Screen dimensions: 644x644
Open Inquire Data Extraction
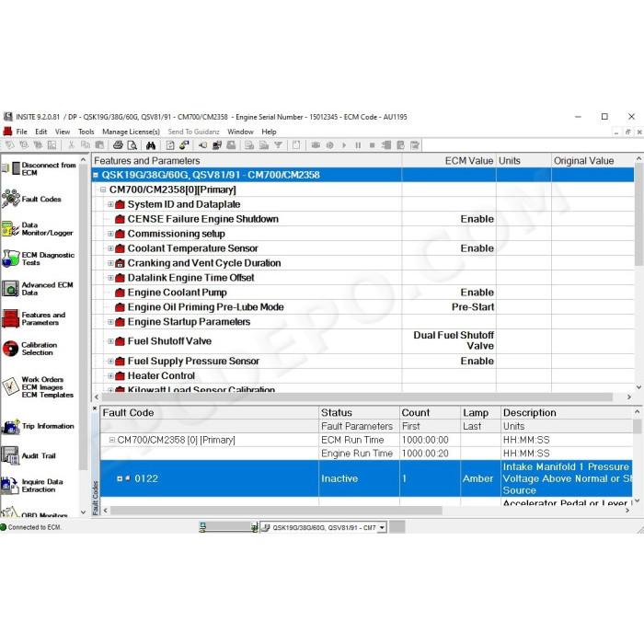click(33, 486)
